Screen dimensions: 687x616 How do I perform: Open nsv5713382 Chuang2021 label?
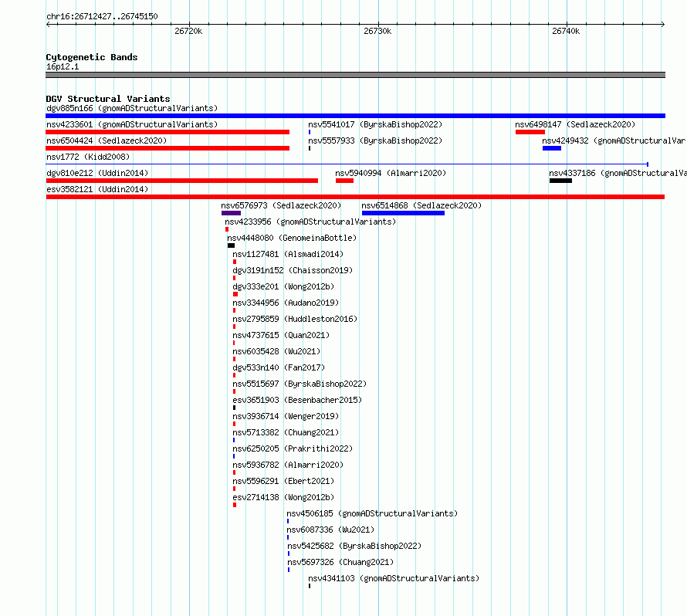(x=286, y=432)
